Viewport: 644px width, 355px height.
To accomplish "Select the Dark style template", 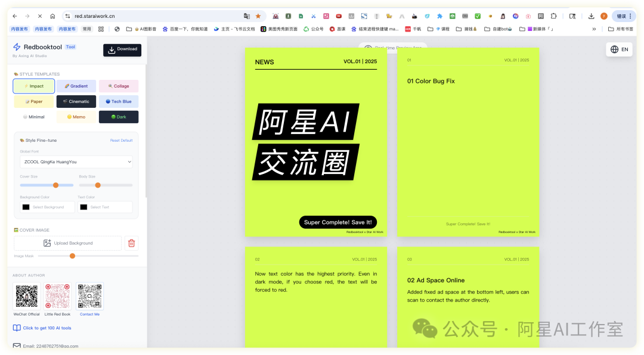I will 119,117.
